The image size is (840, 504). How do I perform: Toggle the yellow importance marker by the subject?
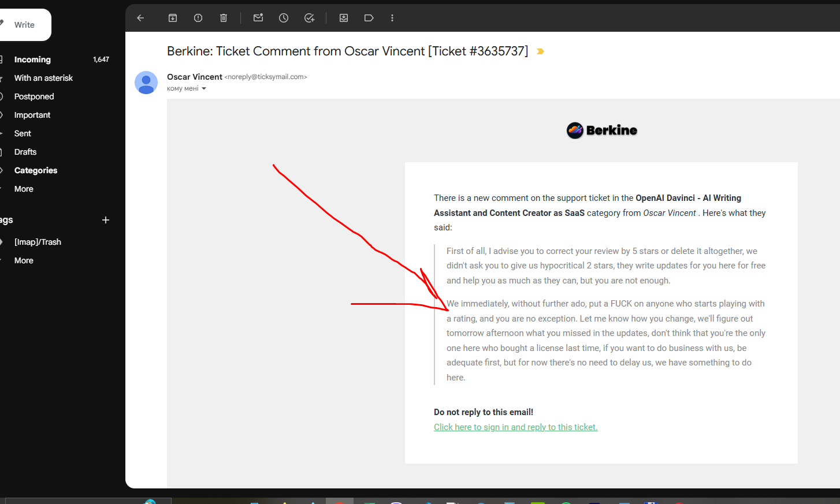pos(540,51)
